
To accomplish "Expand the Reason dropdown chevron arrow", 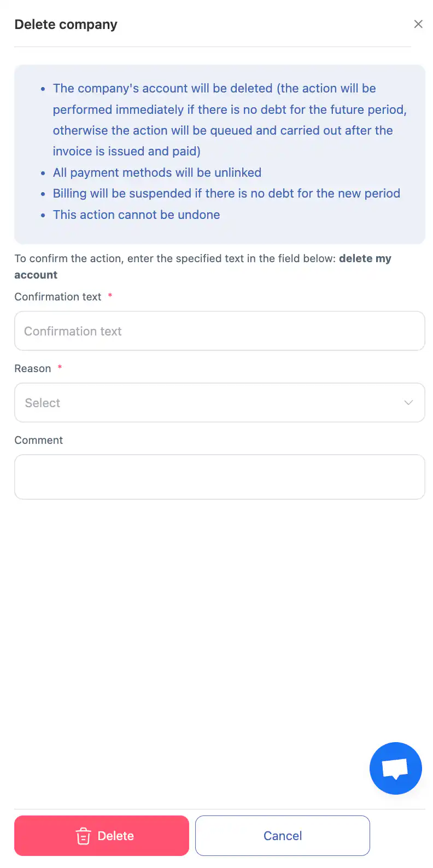I will [x=408, y=403].
